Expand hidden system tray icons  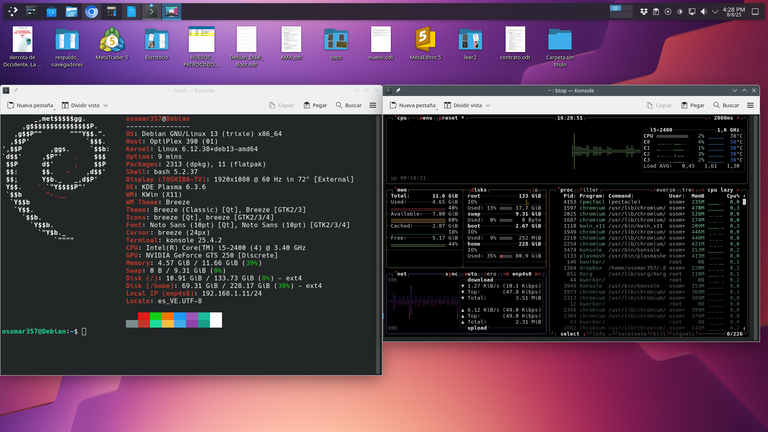pos(715,12)
